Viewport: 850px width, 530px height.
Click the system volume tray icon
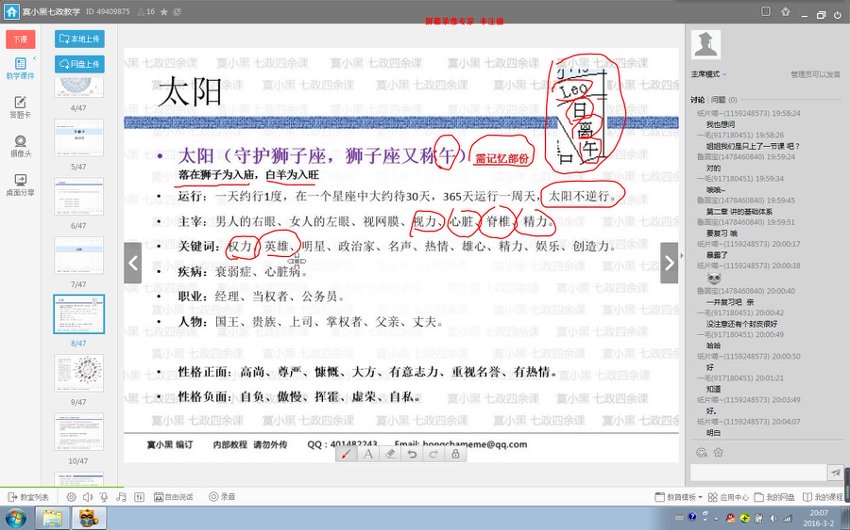click(774, 518)
